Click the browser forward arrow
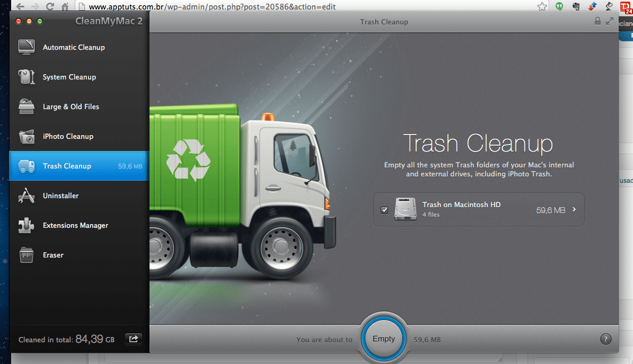Screen dimensions: 633x364 (35, 6)
